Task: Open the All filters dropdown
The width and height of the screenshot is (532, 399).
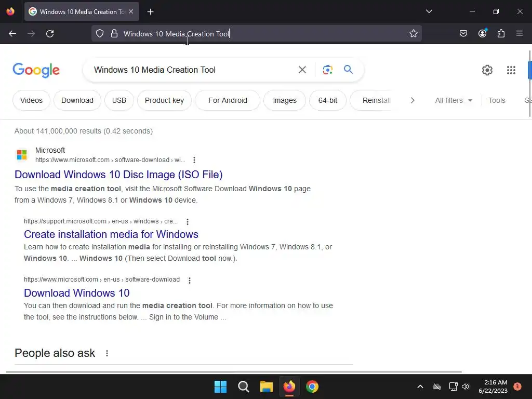Action: [x=454, y=100]
